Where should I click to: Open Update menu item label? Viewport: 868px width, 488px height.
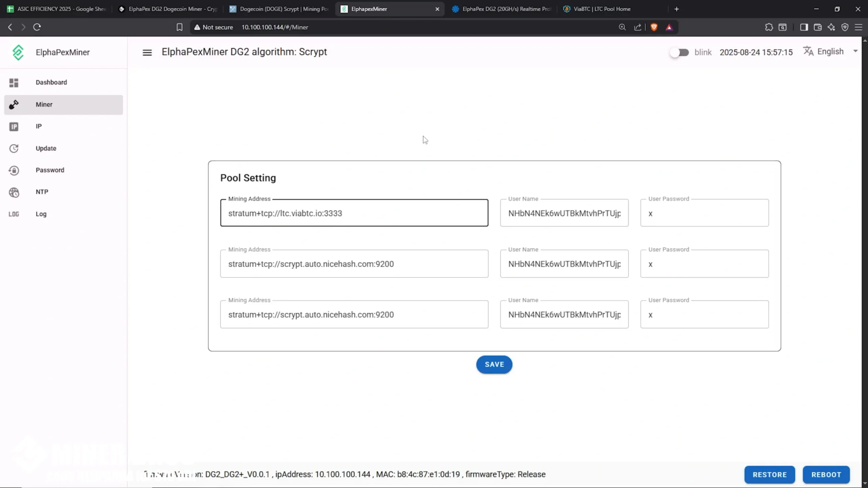[46, 148]
